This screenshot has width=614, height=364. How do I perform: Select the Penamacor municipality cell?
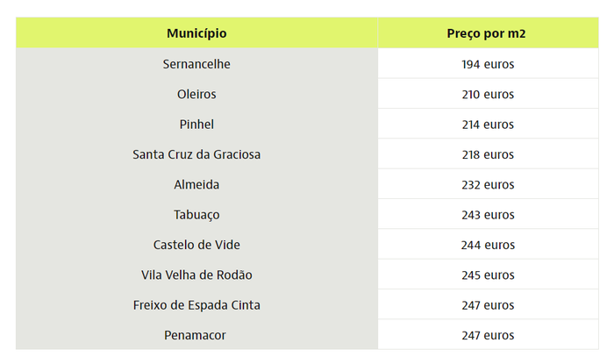[x=196, y=335]
